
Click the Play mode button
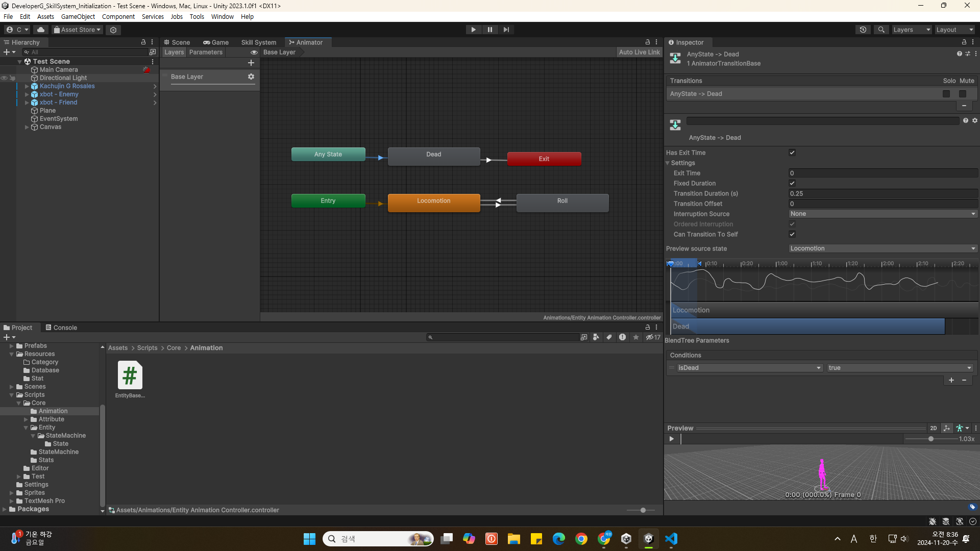point(473,30)
